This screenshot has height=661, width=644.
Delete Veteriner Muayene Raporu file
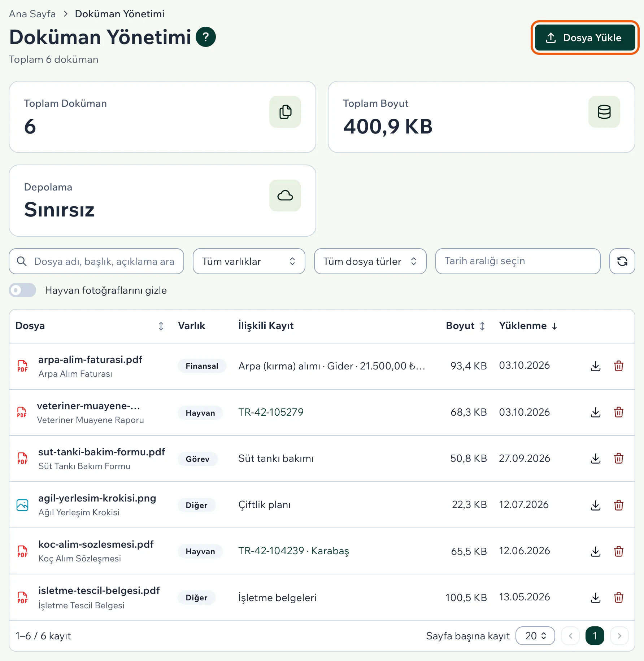619,412
